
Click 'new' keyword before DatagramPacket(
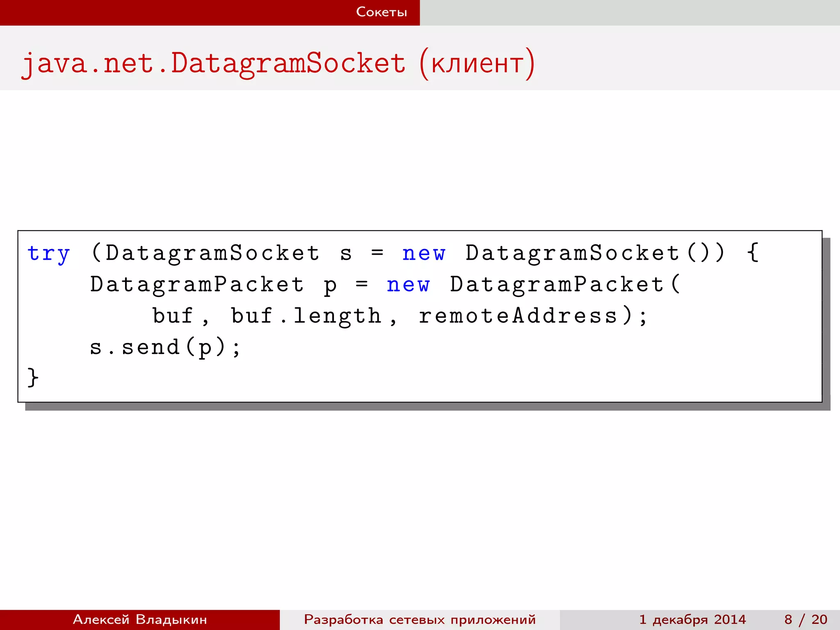tap(408, 285)
